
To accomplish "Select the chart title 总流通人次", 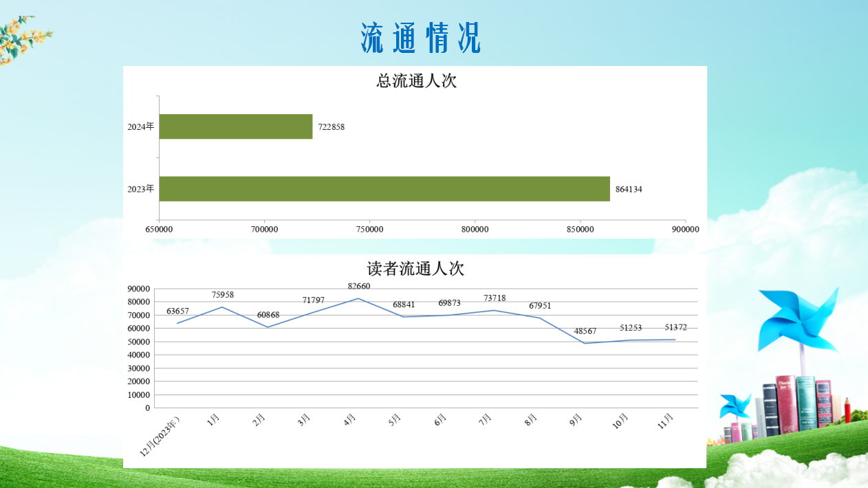I will [417, 81].
